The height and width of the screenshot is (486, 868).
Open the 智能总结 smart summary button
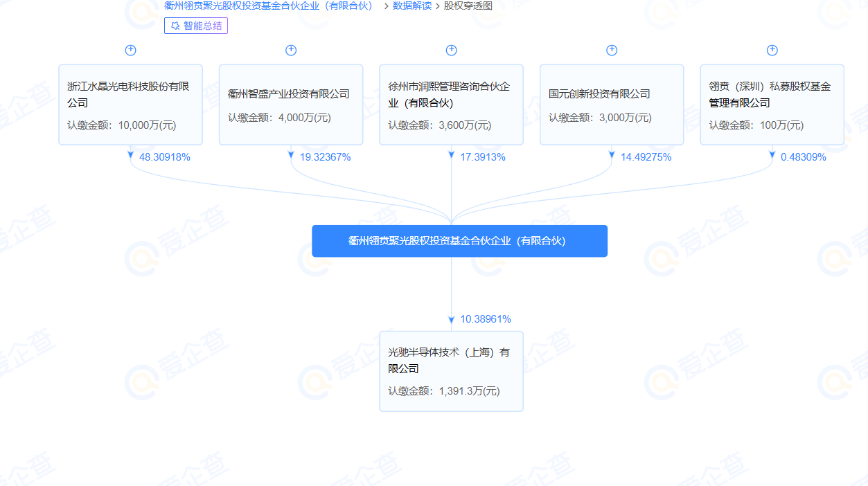pyautogui.click(x=196, y=26)
